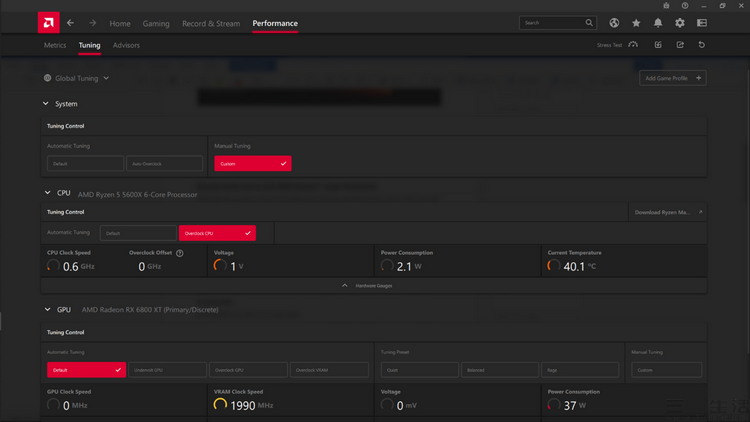The image size is (750, 422).
Task: Click the VRAM Clock Speed gauge dial
Action: pos(220,404)
